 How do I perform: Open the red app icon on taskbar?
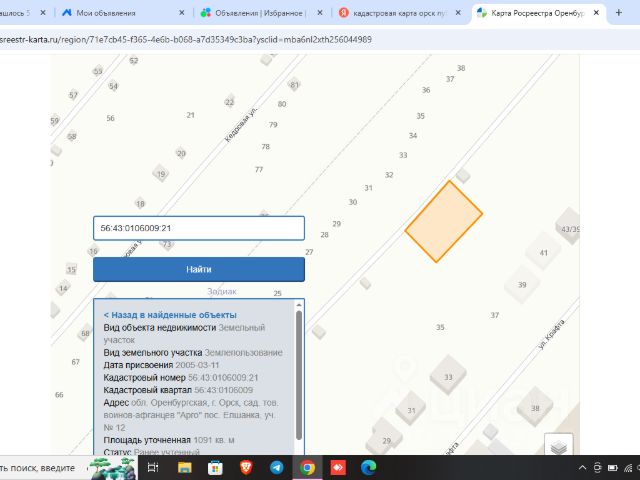tap(338, 468)
